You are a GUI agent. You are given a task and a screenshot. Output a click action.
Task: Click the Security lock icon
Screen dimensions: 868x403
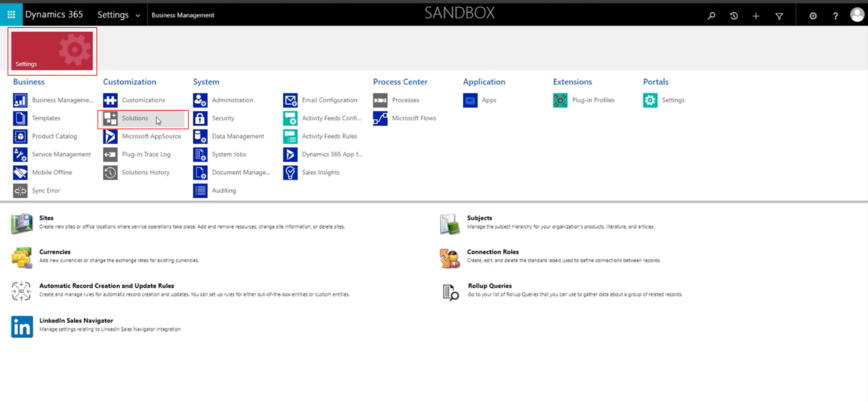pyautogui.click(x=200, y=118)
